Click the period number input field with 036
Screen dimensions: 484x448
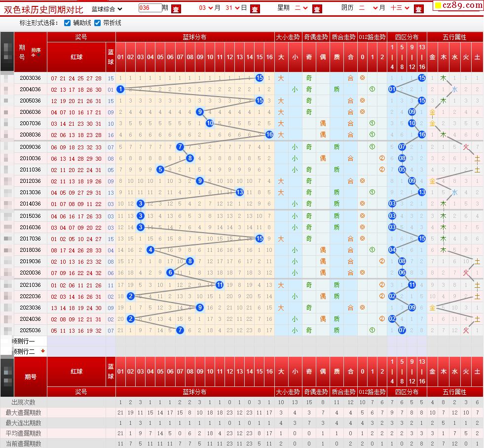[x=150, y=8]
